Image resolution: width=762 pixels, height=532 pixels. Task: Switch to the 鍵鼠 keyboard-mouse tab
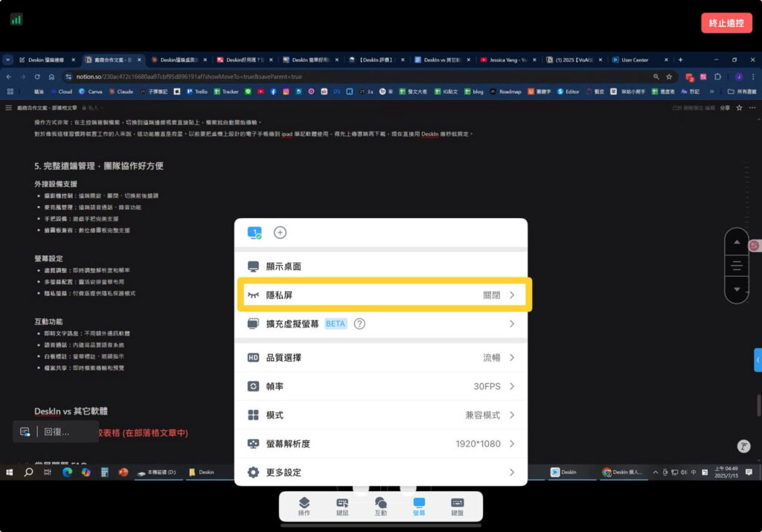tap(342, 506)
